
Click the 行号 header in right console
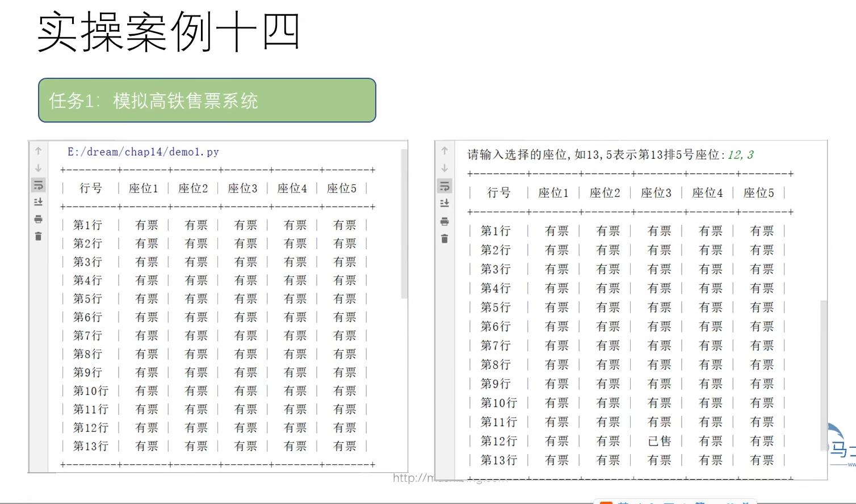(499, 193)
